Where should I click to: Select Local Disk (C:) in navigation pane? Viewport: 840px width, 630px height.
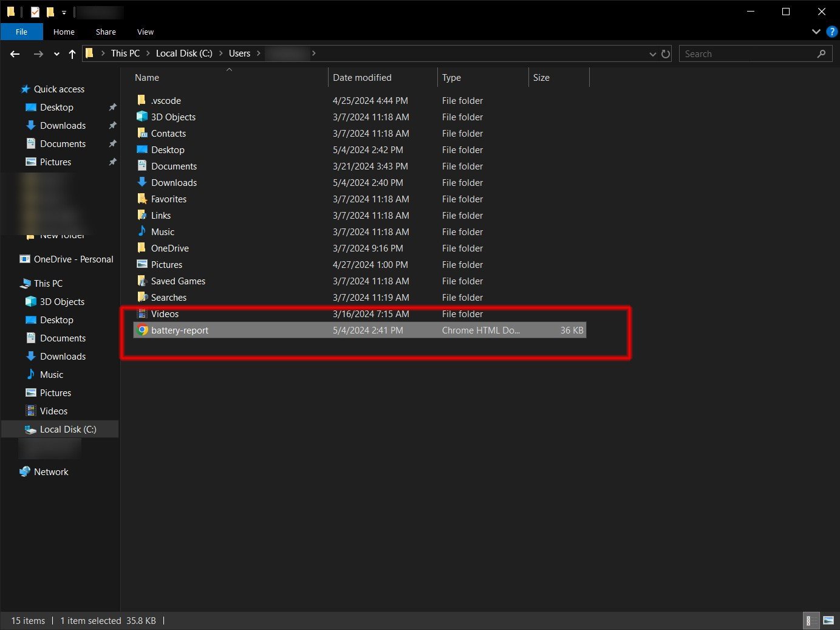[x=67, y=430]
